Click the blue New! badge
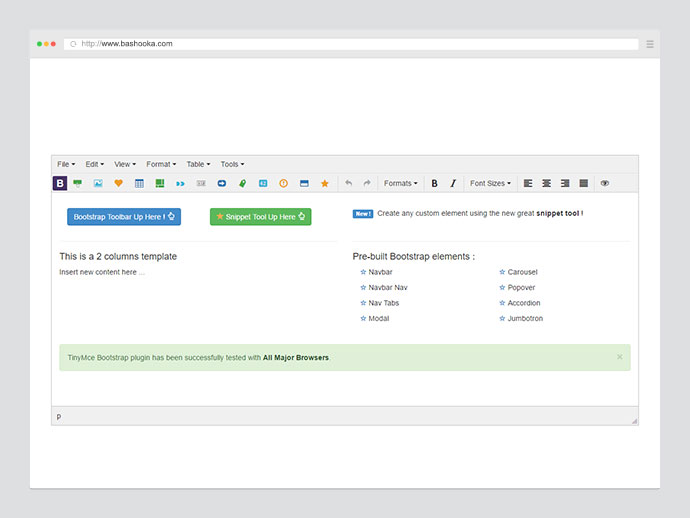The height and width of the screenshot is (518, 690). click(363, 214)
